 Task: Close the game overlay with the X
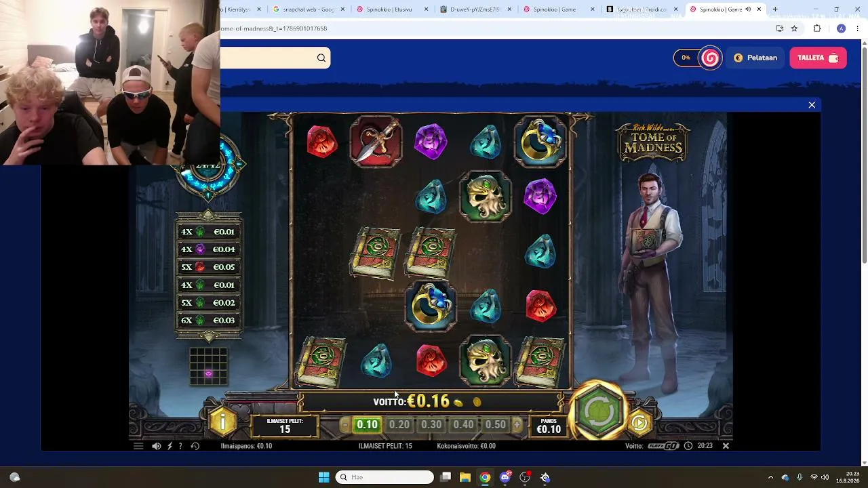(812, 105)
